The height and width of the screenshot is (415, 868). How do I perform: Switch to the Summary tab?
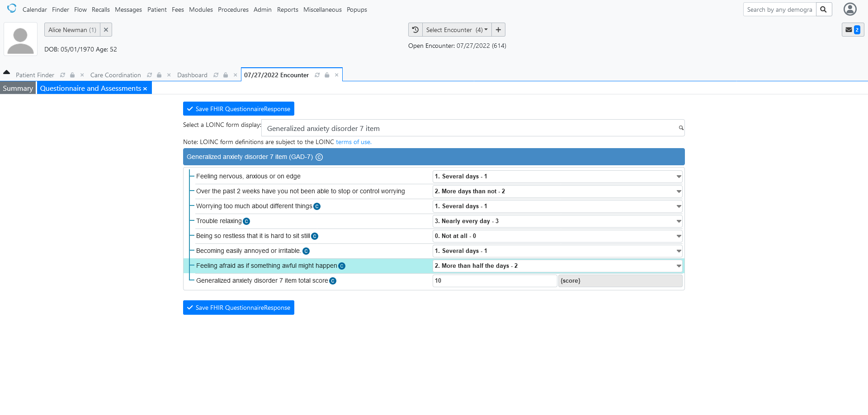tap(17, 88)
